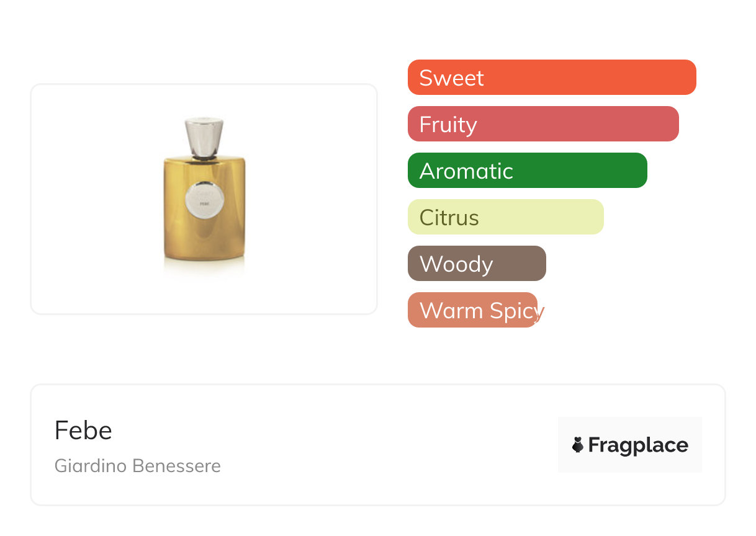The image size is (756, 536).
Task: Click the 'Woody' text label
Action: pos(456,264)
